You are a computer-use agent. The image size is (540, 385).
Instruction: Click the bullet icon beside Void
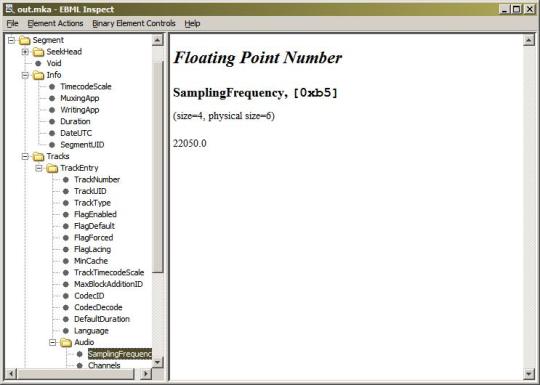point(38,63)
